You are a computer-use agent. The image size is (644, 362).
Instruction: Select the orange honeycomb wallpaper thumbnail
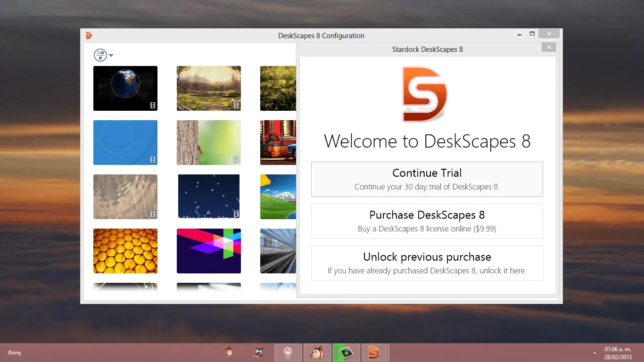[x=125, y=251]
